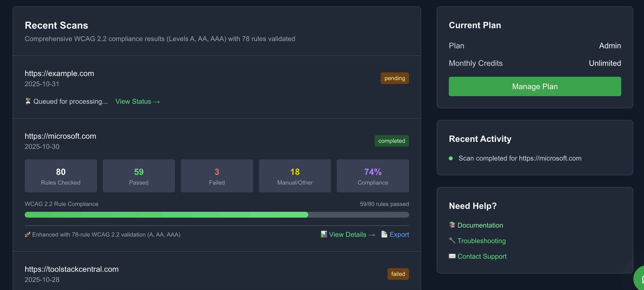Click the pending status badge
Screen dimensions: 644x290
(394, 78)
